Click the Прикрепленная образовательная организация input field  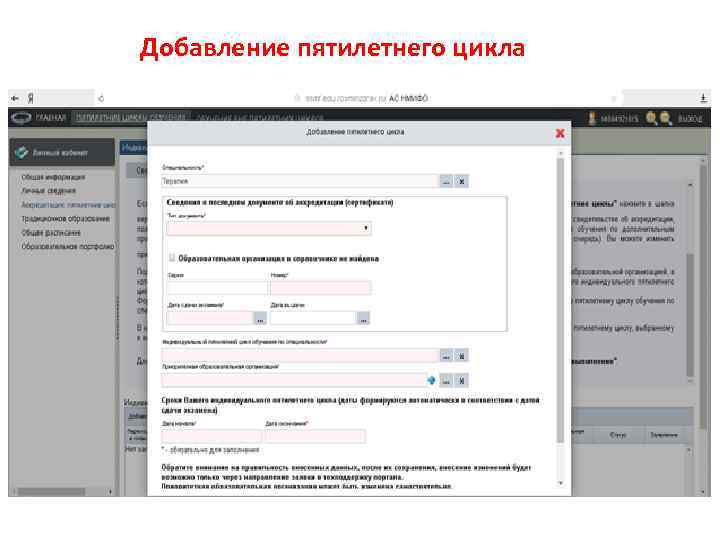[x=294, y=380]
